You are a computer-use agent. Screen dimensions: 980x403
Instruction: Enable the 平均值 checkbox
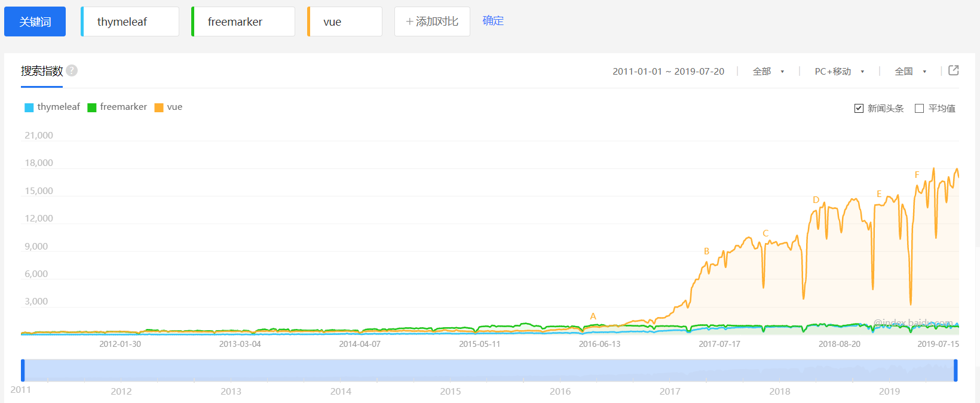tap(920, 108)
